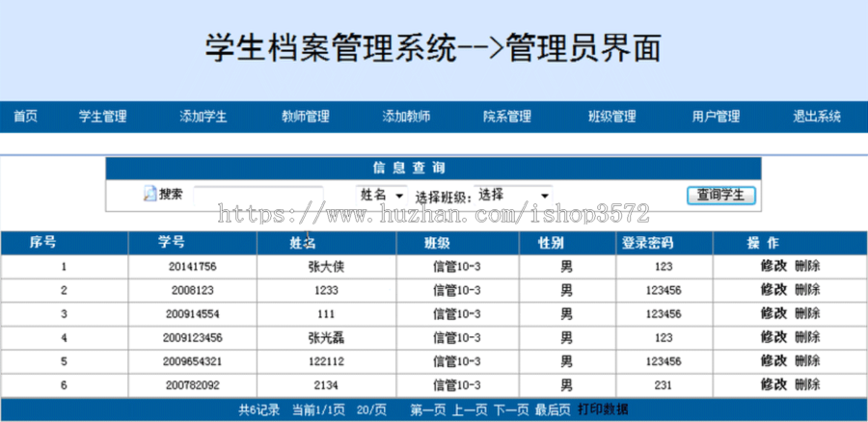868x422 pixels.
Task: Jump to 最后页
Action: pos(553,409)
